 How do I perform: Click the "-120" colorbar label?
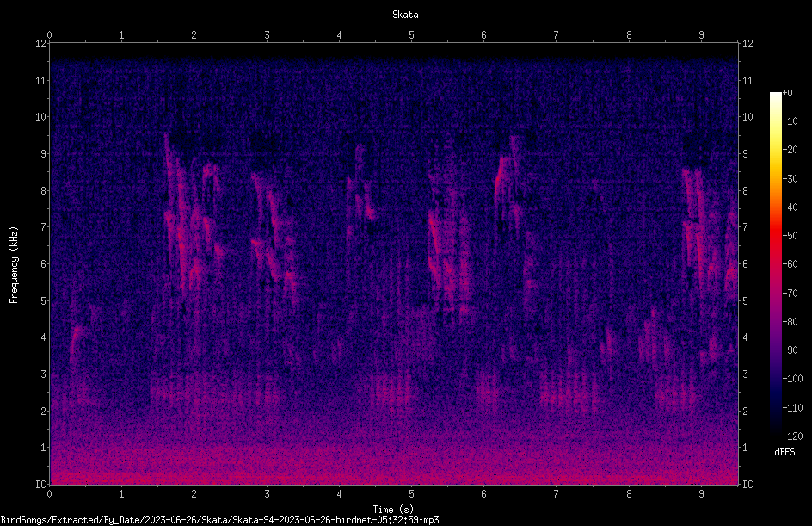pos(792,436)
